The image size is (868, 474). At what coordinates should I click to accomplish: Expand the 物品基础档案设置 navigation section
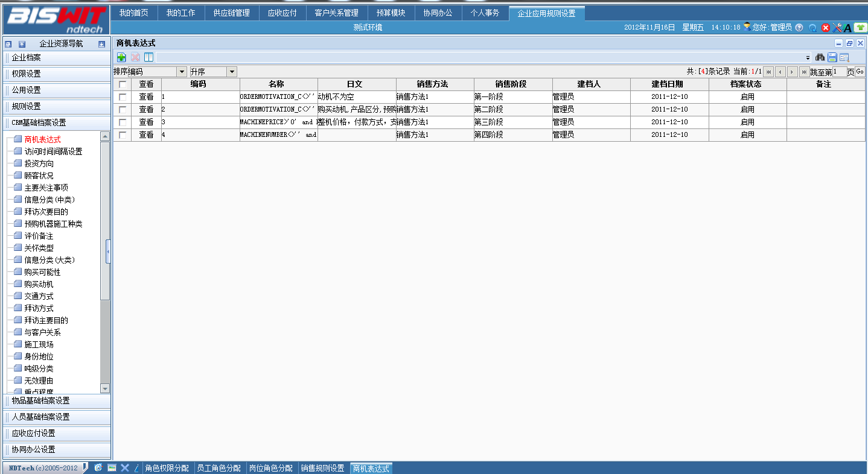tap(57, 401)
